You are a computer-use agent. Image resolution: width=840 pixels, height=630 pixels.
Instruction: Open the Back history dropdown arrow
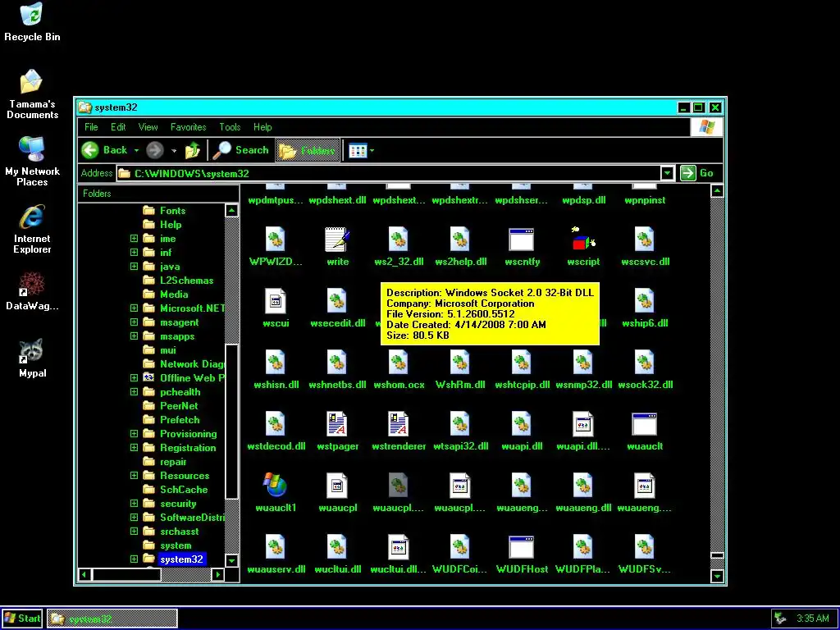click(x=136, y=151)
